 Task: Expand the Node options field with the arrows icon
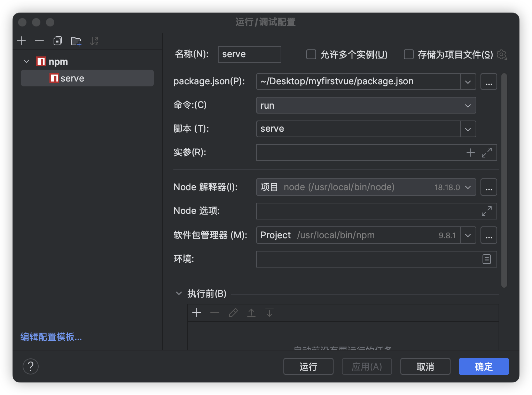pos(486,211)
